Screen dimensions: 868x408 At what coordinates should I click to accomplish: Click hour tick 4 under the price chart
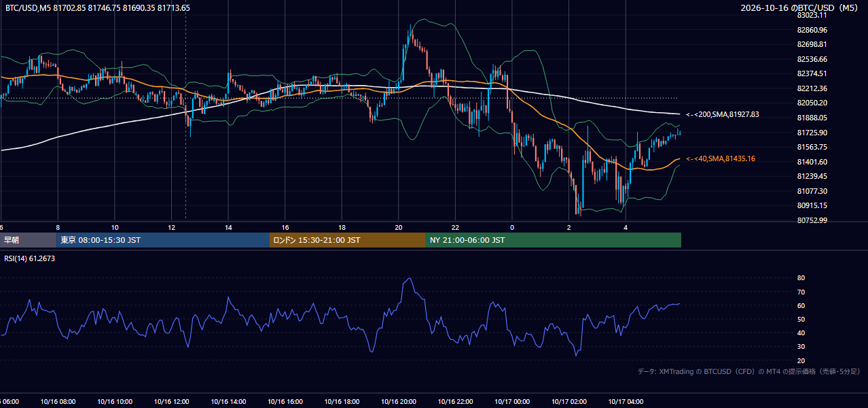click(x=626, y=227)
